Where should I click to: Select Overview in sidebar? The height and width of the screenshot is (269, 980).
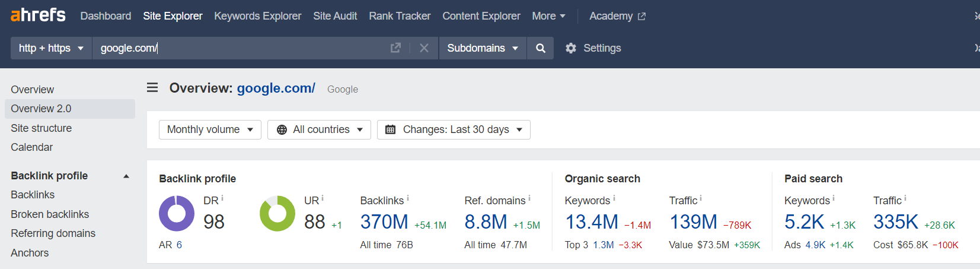point(33,90)
